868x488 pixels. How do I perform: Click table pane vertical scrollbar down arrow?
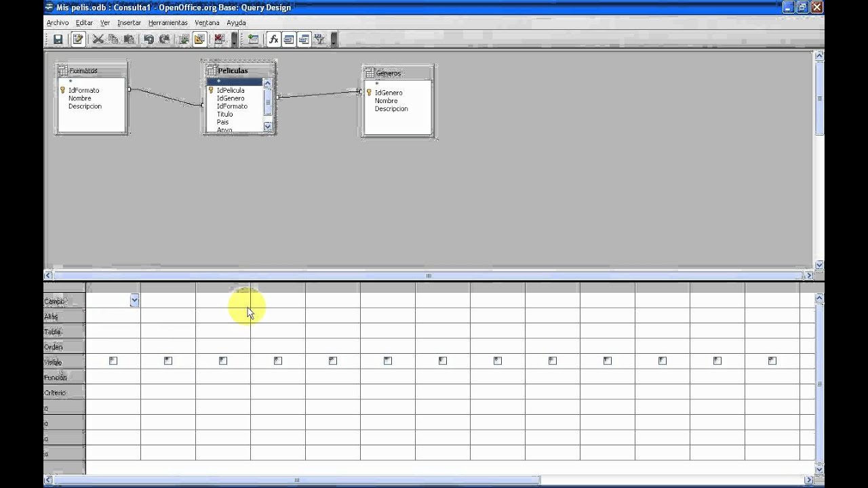[819, 265]
